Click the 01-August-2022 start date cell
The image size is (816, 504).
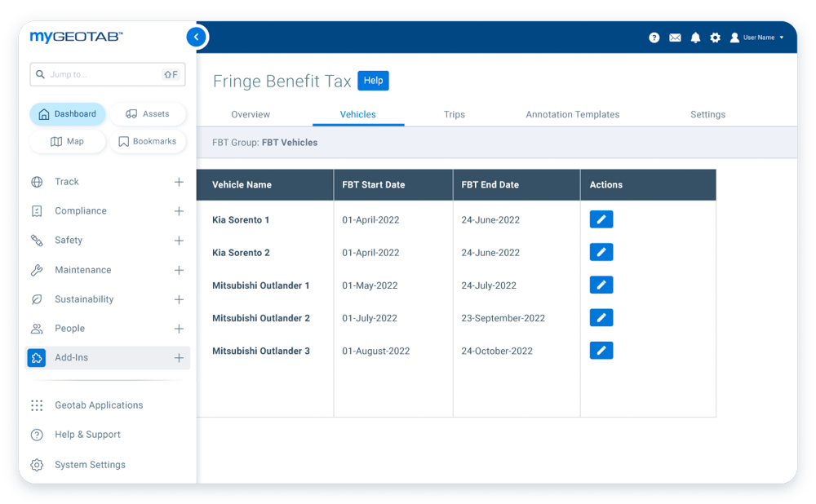375,351
